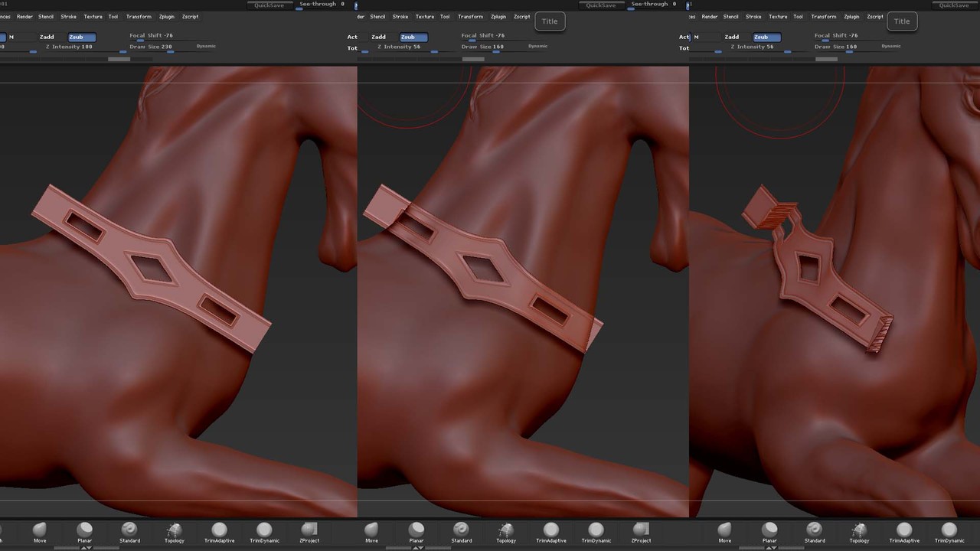Select the Move brush in right panel
The height and width of the screenshot is (551, 980).
click(724, 532)
